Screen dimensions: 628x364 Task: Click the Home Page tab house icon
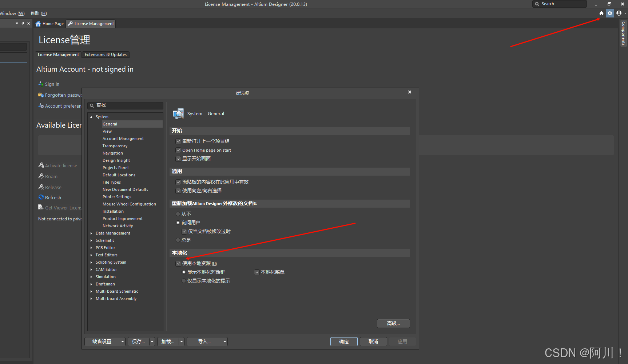coord(38,24)
